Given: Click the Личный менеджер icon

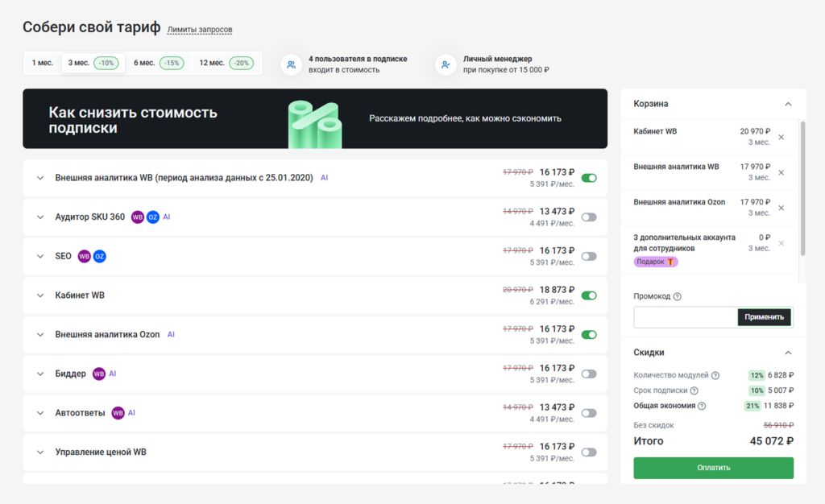Looking at the screenshot, I should pyautogui.click(x=446, y=64).
